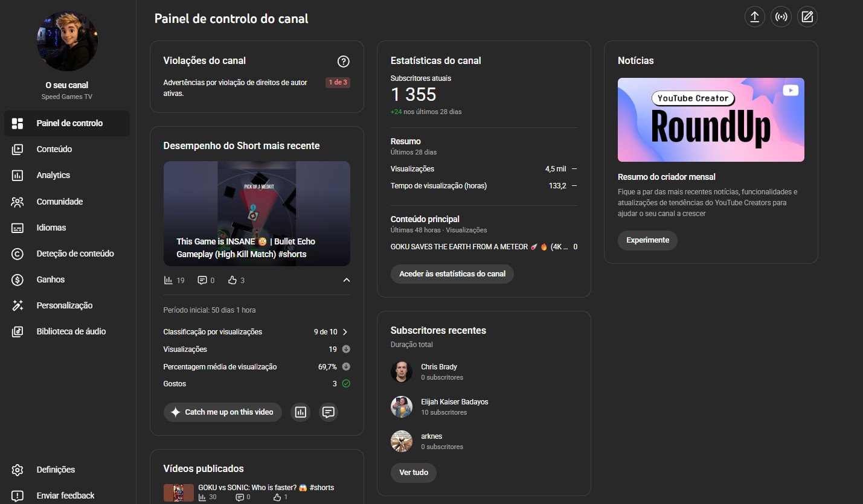This screenshot has width=863, height=504.
Task: Click the Painel de controlo dashboard icon
Action: tap(18, 123)
